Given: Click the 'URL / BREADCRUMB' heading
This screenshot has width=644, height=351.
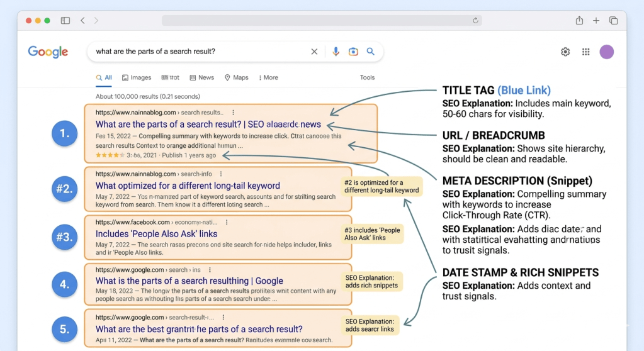Looking at the screenshot, I should tap(494, 135).
